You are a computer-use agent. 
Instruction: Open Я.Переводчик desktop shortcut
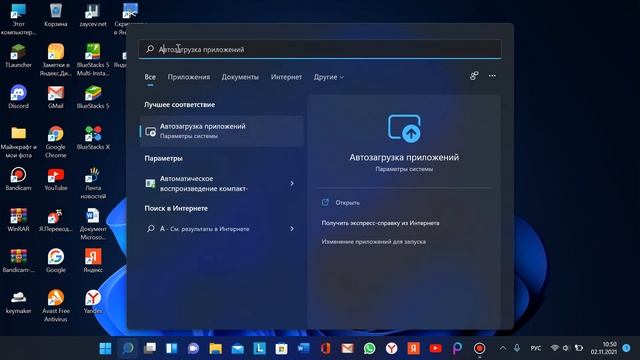56,220
